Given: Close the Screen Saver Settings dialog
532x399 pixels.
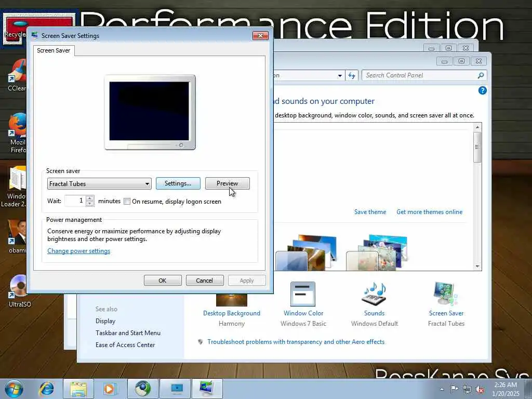Looking at the screenshot, I should (x=260, y=36).
